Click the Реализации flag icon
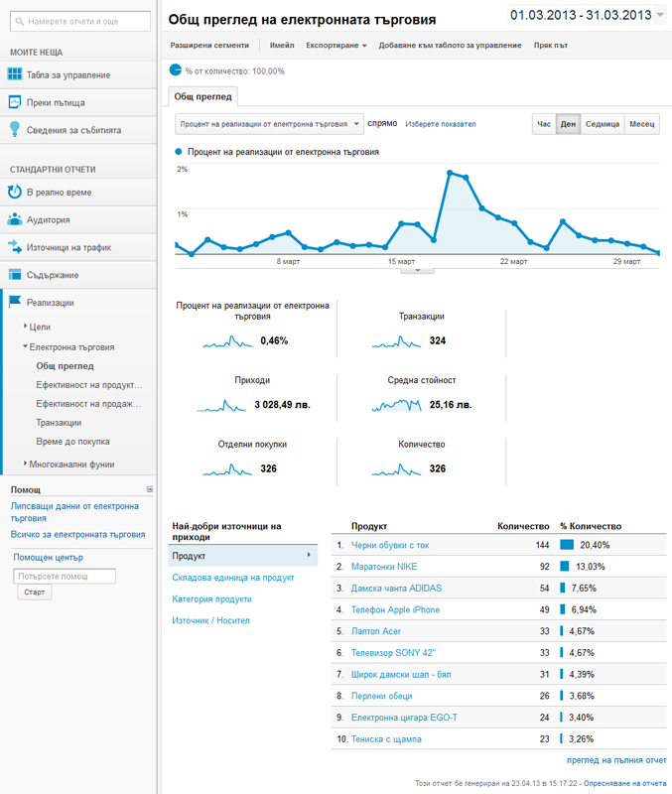Screen dimensions: 672x794 pos(15,303)
